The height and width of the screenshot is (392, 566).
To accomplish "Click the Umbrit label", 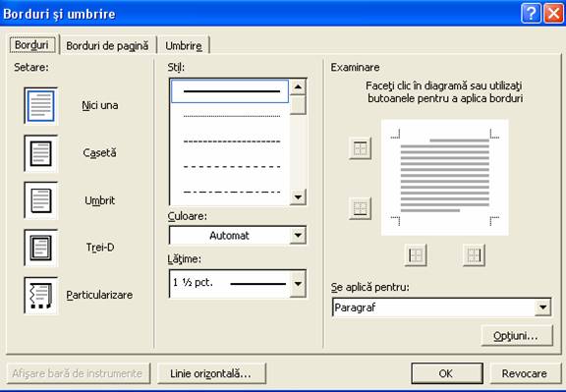I will pyautogui.click(x=99, y=200).
